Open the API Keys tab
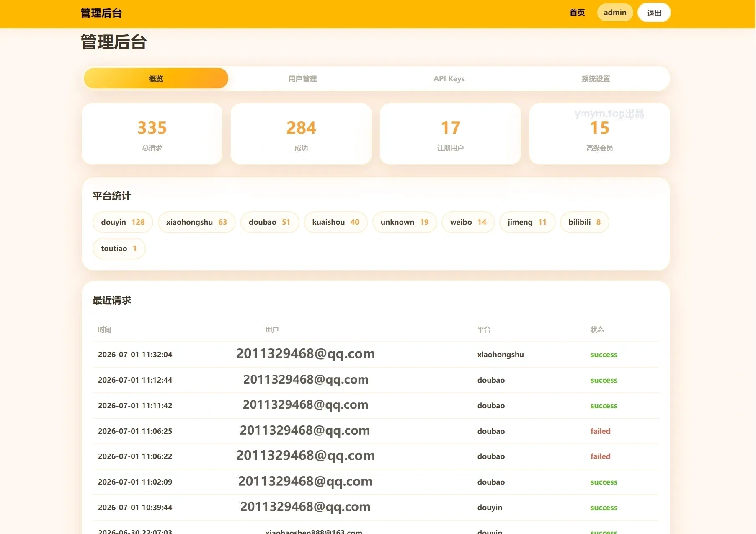756x534 pixels. [x=449, y=79]
